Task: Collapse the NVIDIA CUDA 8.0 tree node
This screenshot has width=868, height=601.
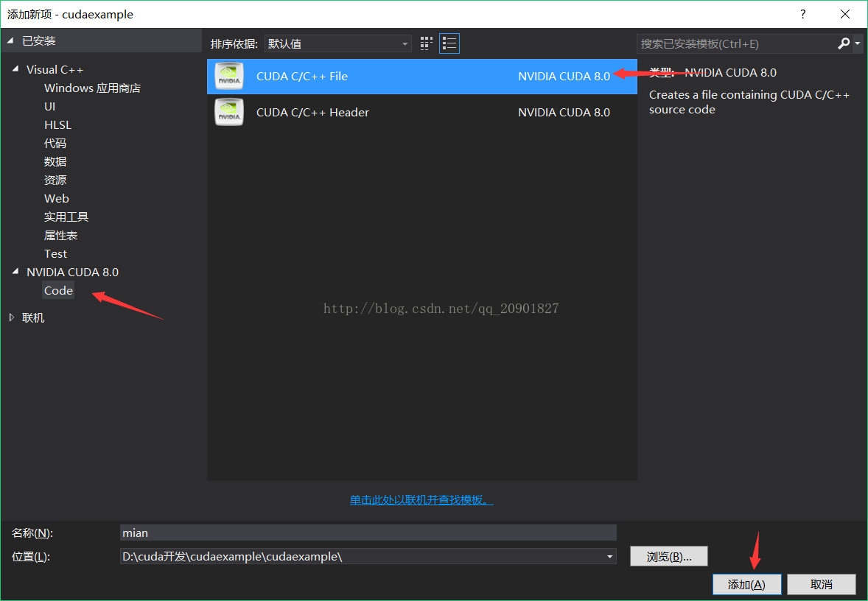Action: click(x=15, y=272)
